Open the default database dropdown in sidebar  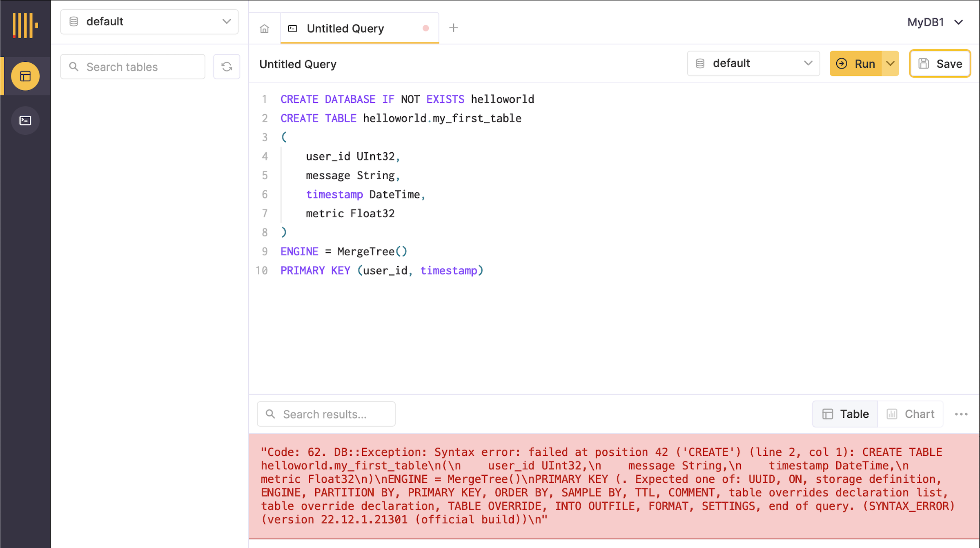click(149, 22)
